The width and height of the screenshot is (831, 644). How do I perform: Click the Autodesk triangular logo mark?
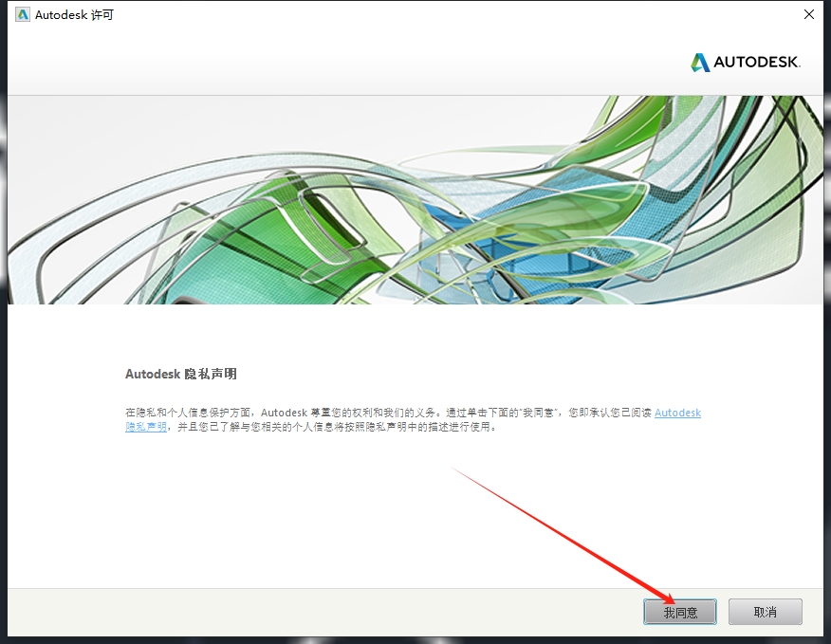(x=700, y=63)
